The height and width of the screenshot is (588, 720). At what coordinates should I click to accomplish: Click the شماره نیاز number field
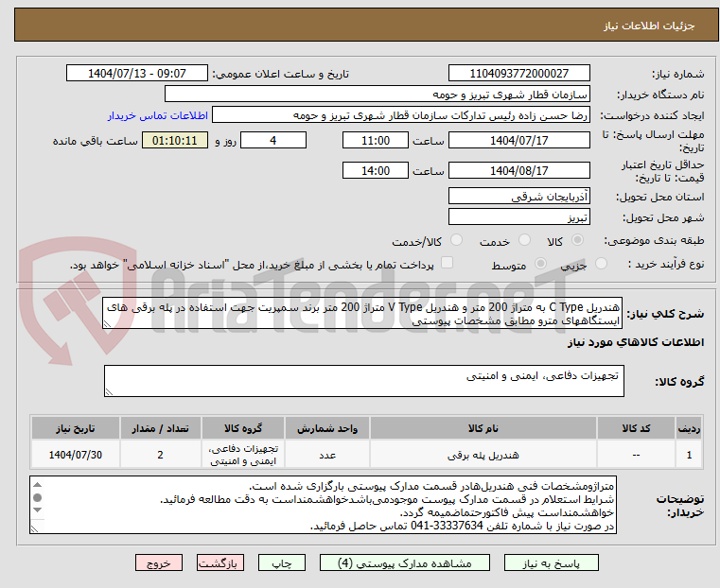518,74
